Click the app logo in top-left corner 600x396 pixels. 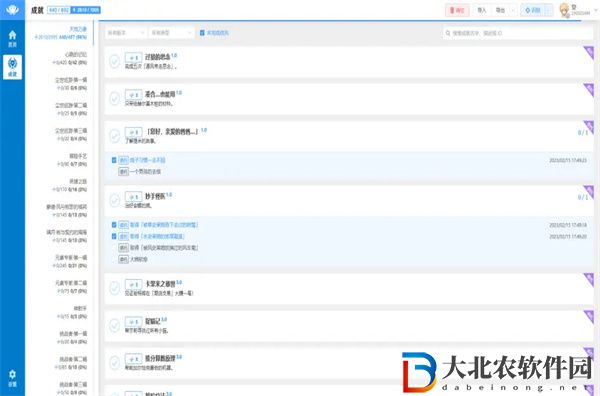point(12,9)
